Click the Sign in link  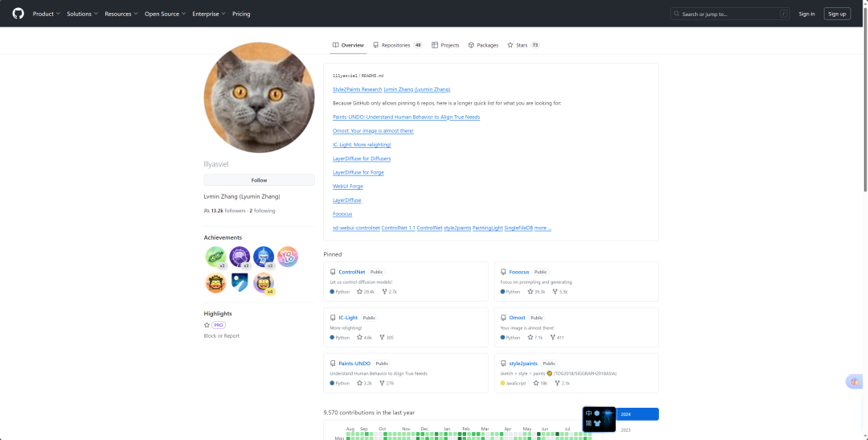(x=807, y=14)
